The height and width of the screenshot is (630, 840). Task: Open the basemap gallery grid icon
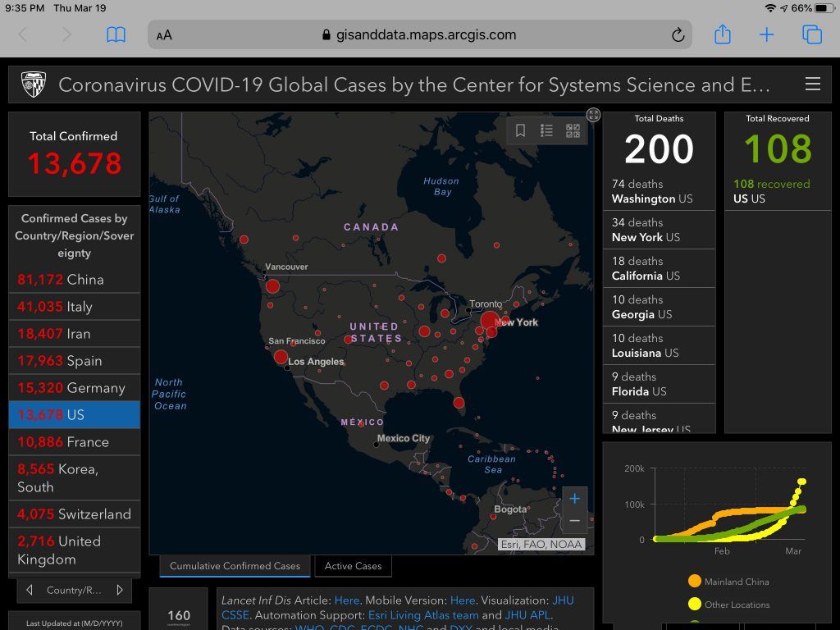pos(573,130)
